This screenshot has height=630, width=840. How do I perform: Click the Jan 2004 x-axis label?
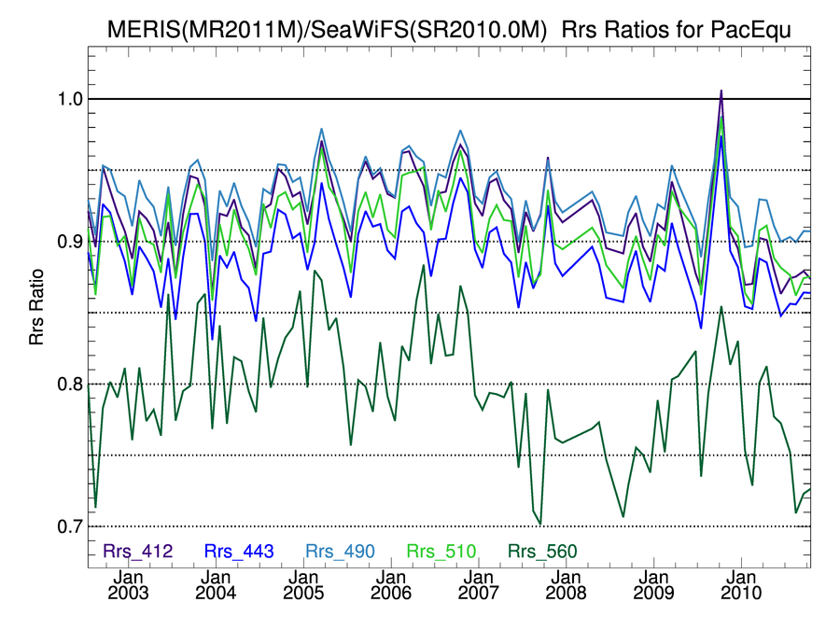coord(216,585)
